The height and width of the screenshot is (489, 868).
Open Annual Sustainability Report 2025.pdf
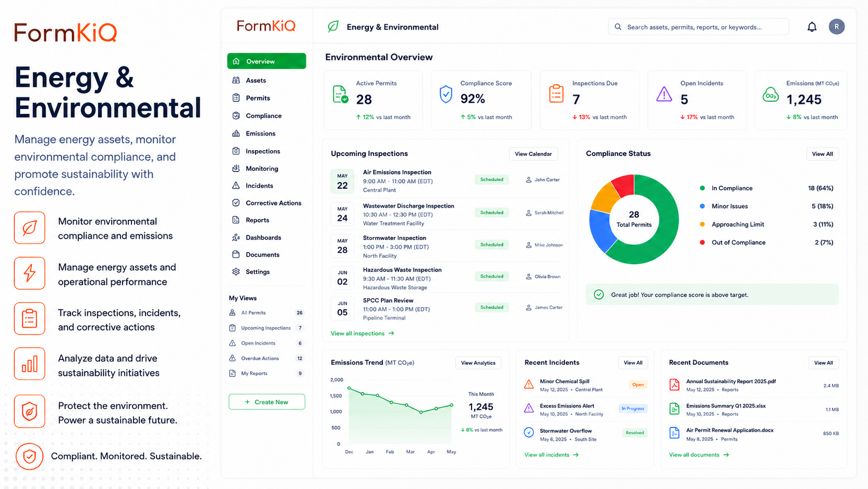(x=731, y=381)
